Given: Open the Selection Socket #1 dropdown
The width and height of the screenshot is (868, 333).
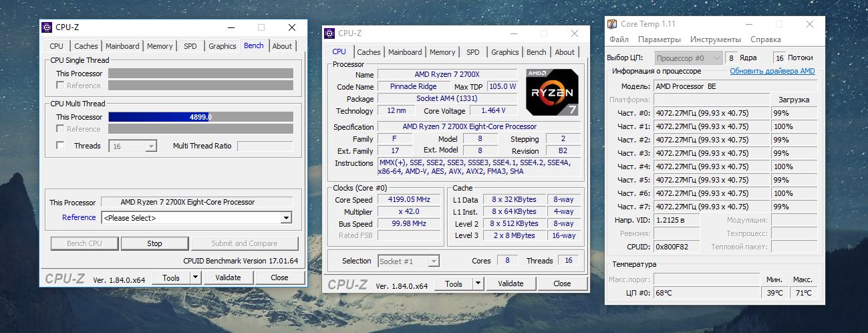Looking at the screenshot, I should point(409,261).
